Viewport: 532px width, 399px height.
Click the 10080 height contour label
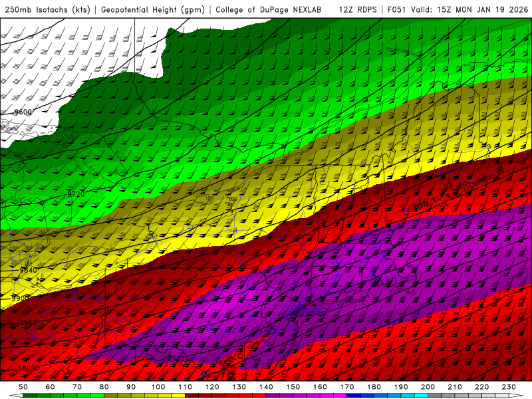coord(29,368)
